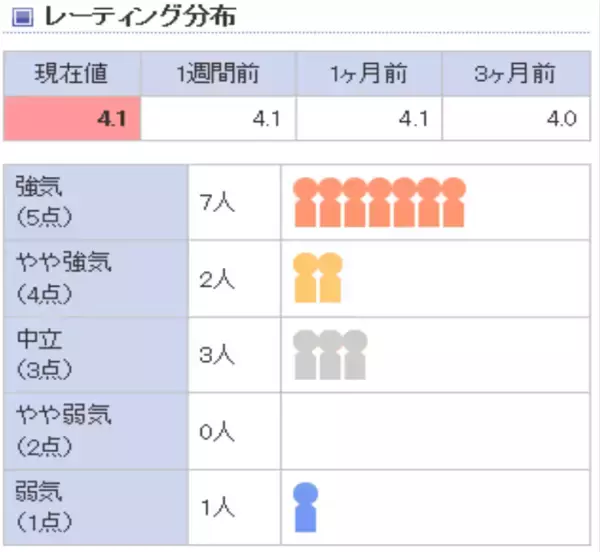
Task: Click the 3ヶ月前 column header
Action: (516, 73)
